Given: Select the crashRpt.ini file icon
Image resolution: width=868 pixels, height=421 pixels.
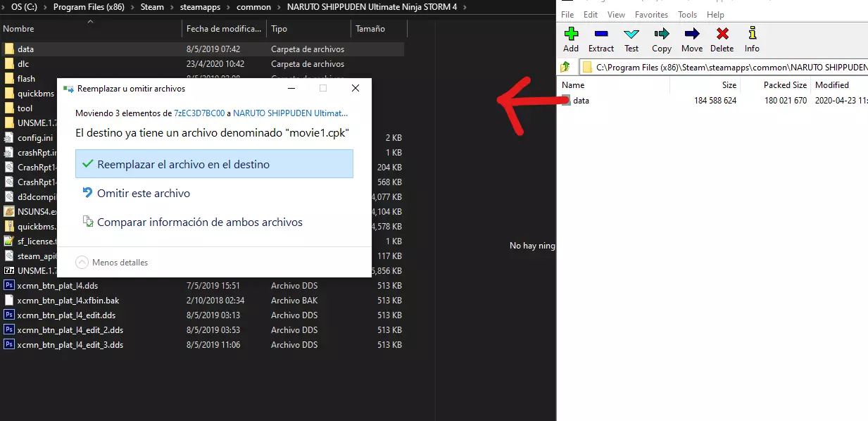Looking at the screenshot, I should click(x=9, y=153).
